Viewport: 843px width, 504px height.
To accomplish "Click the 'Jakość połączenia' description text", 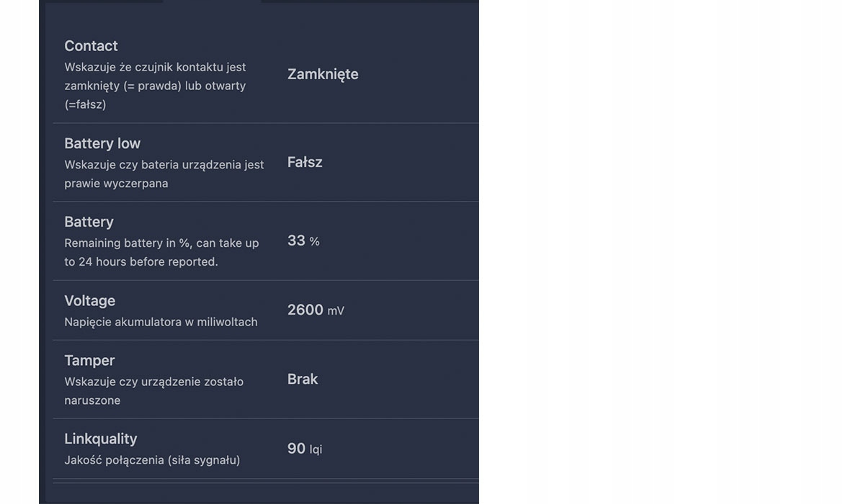I will 152,460.
